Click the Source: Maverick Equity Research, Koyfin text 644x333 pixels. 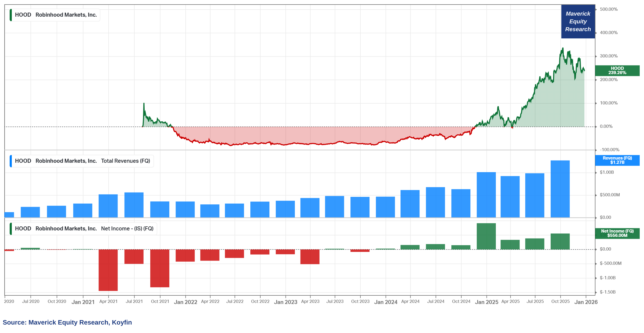click(67, 323)
